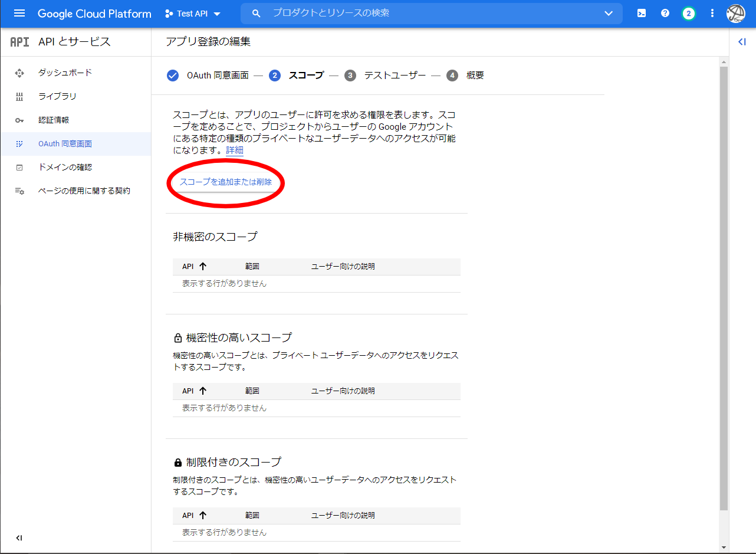This screenshot has height=554, width=756.
Task: Open the help question mark icon
Action: tap(665, 13)
